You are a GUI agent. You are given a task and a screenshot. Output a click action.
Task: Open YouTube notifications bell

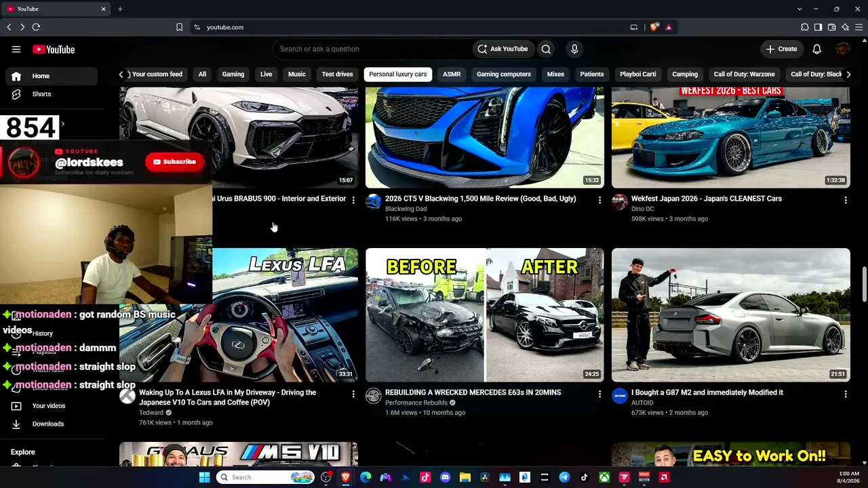point(817,49)
